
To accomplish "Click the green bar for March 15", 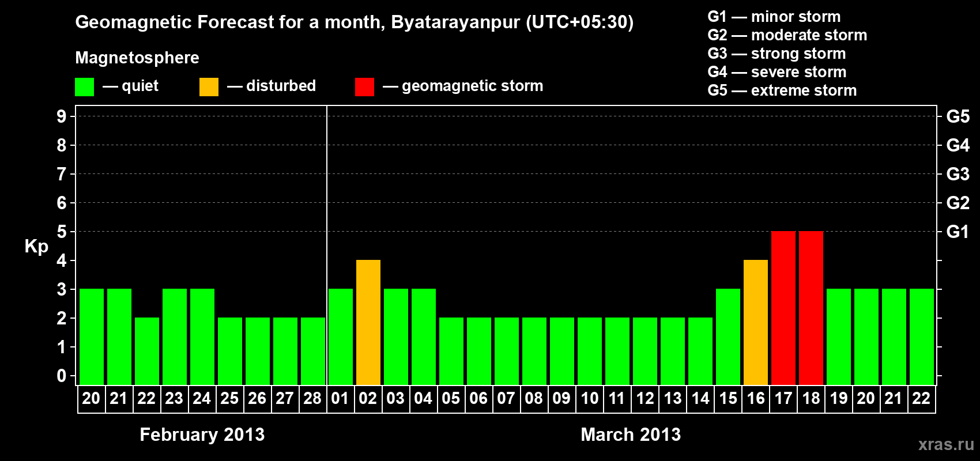I will tap(728, 337).
